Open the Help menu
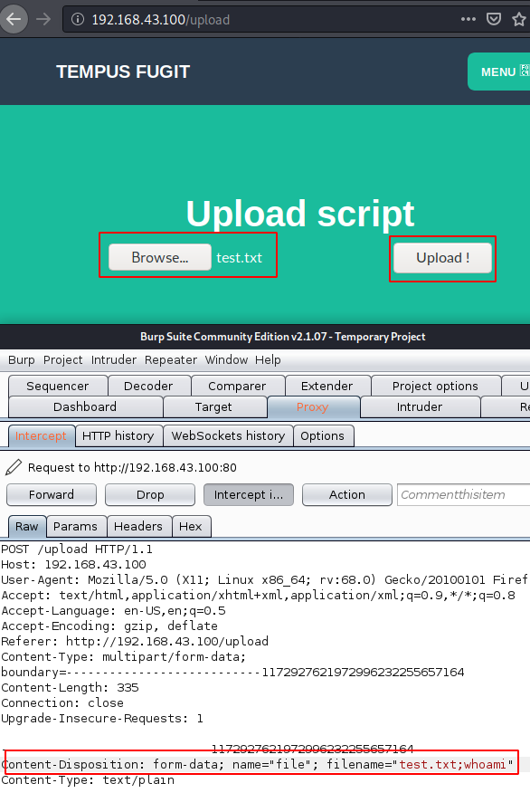 coord(268,360)
